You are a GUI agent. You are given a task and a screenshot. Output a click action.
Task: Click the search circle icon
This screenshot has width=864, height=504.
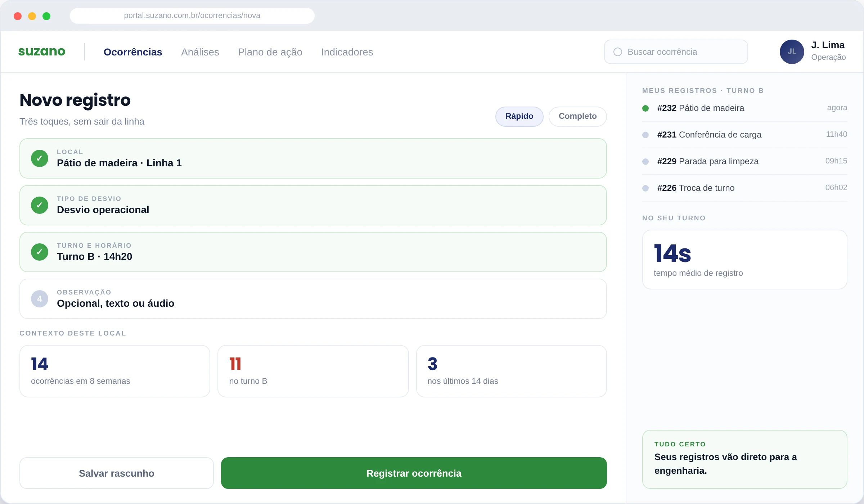pos(618,52)
